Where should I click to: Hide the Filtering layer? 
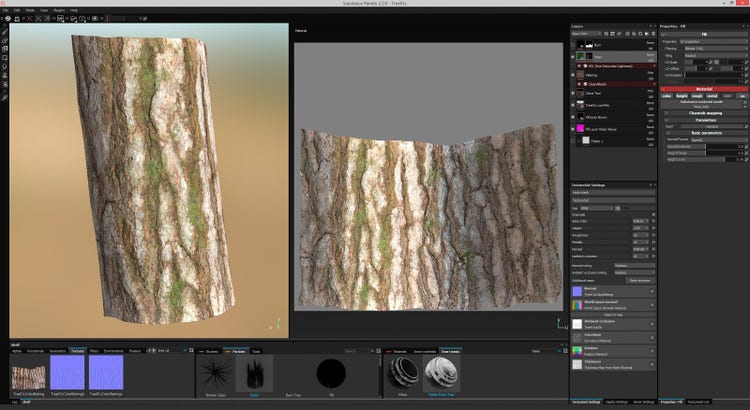coord(574,74)
